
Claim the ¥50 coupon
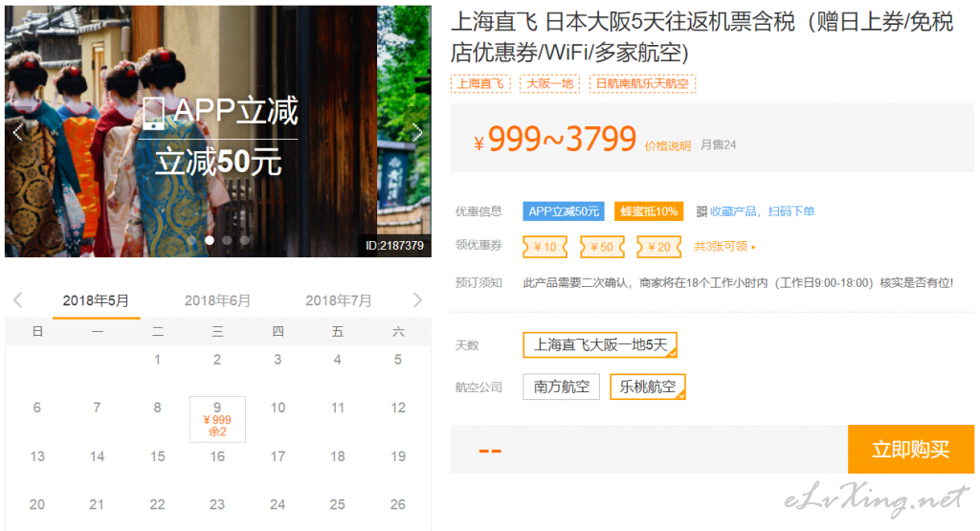click(602, 247)
